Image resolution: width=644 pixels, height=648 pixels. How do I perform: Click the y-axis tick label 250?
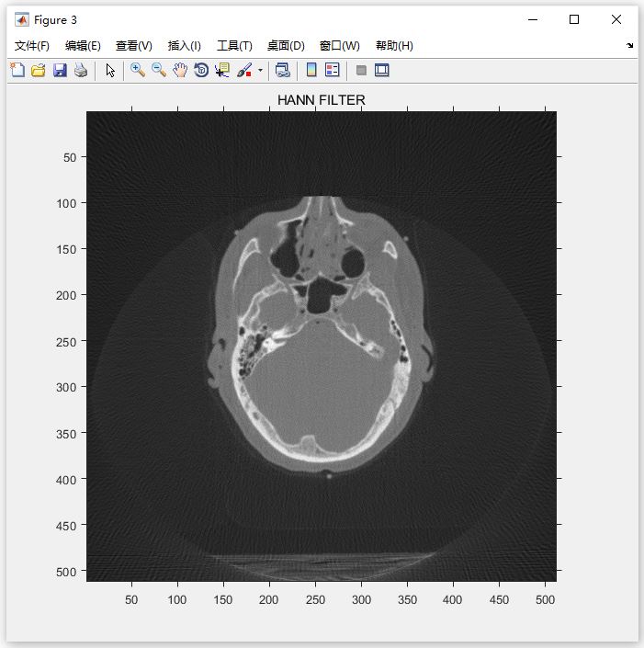point(66,342)
